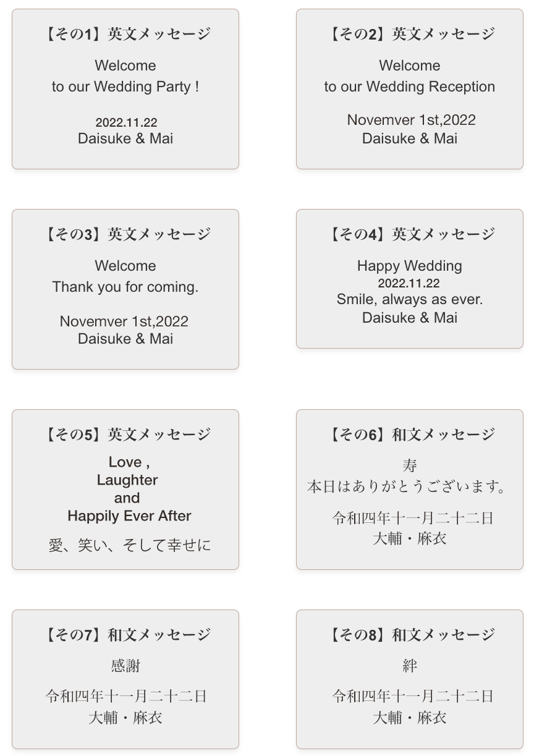Choose the その6 寿 和文メッセージ card
This screenshot has height=756, width=534.
pos(410,490)
